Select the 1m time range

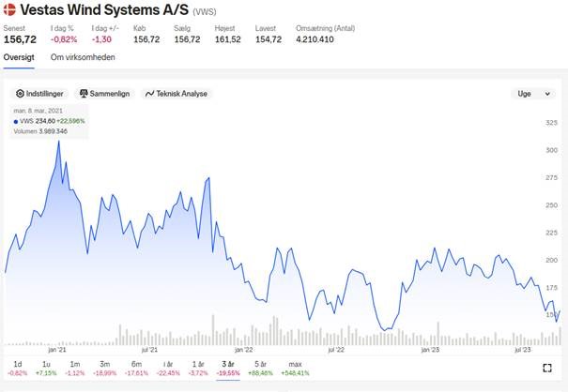click(74, 369)
